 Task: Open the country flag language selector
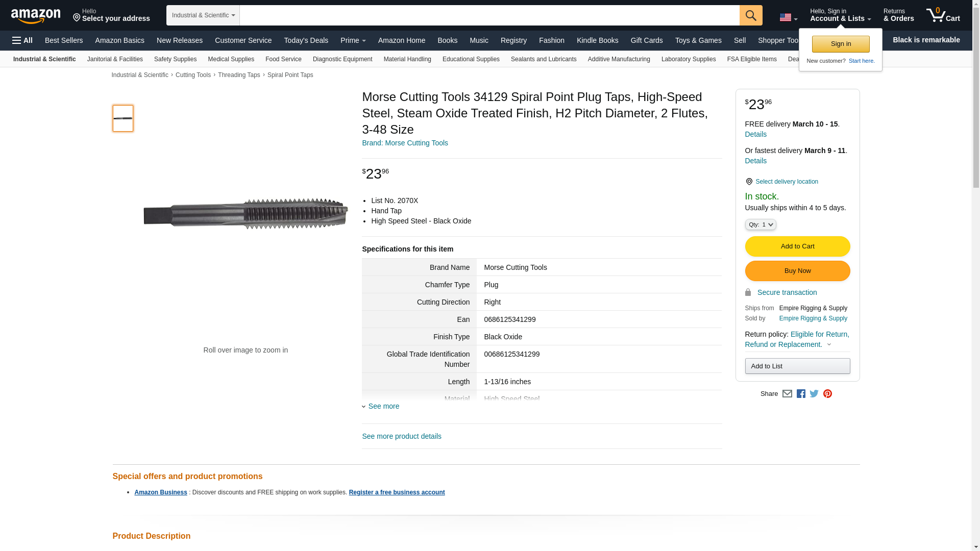click(x=788, y=17)
